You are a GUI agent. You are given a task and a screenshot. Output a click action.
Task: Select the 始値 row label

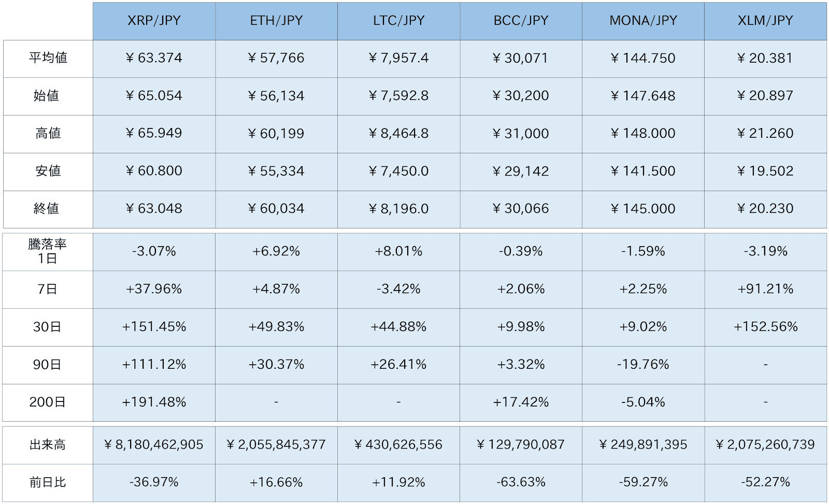(48, 96)
